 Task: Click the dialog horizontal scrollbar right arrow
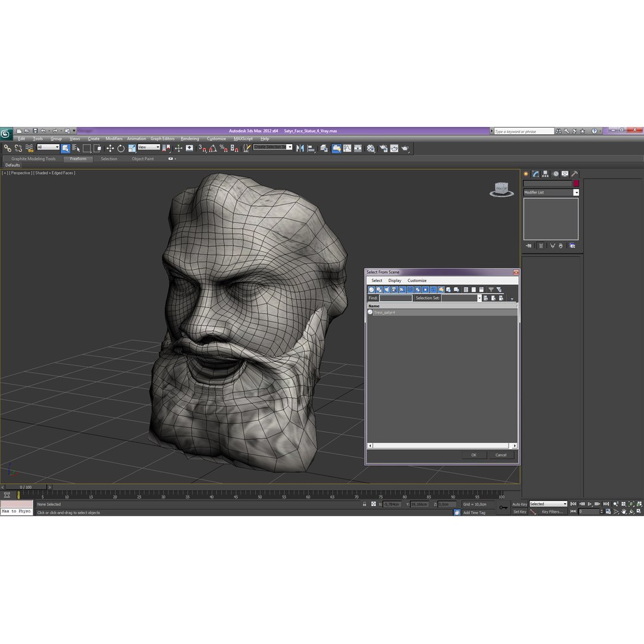coord(515,445)
